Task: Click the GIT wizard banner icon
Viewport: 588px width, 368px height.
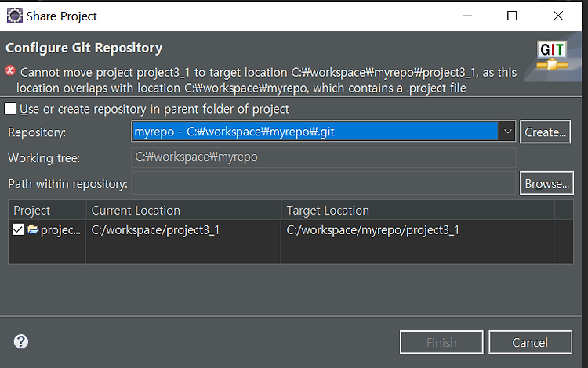Action: 552,56
